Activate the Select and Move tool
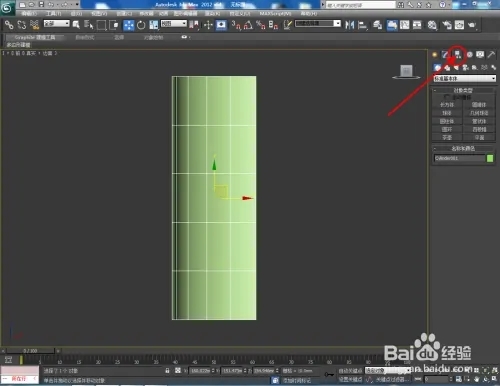Image resolution: width=500 pixels, height=386 pixels. [x=129, y=25]
